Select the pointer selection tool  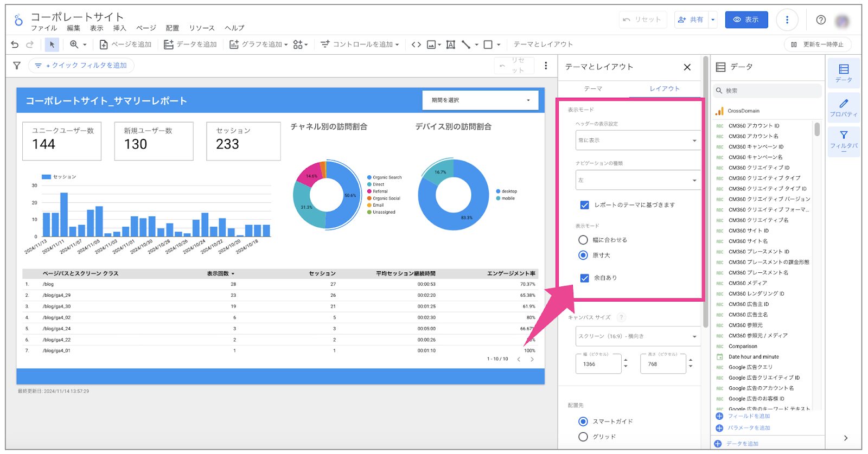coord(52,44)
